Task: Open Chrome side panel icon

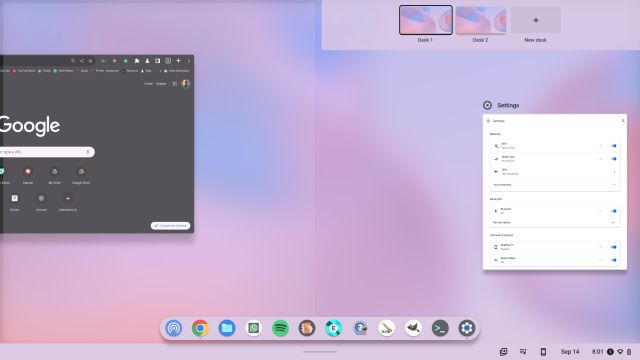Action: pos(158,61)
